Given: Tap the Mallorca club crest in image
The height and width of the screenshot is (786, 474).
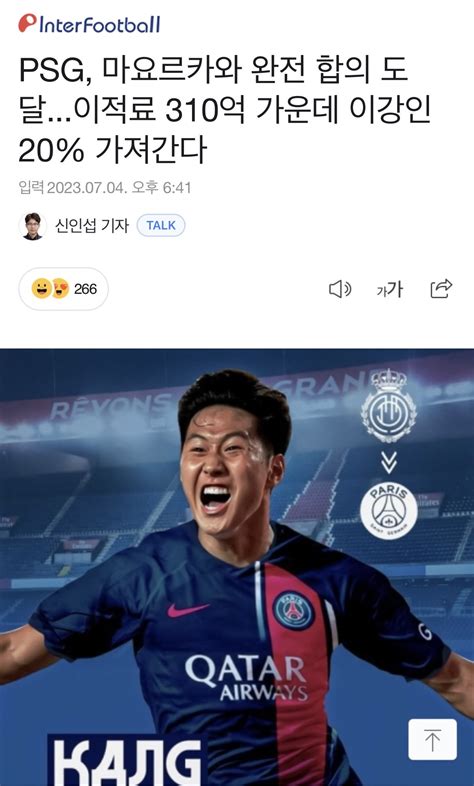Looking at the screenshot, I should click(x=389, y=406).
